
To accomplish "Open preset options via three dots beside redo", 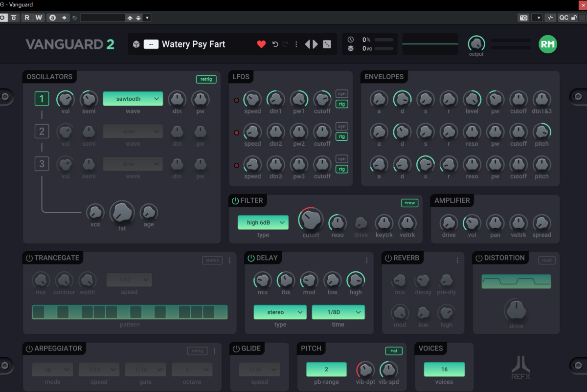I will pyautogui.click(x=296, y=44).
